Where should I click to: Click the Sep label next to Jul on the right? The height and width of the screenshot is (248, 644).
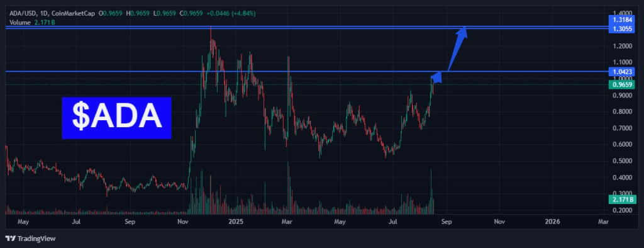click(x=447, y=222)
